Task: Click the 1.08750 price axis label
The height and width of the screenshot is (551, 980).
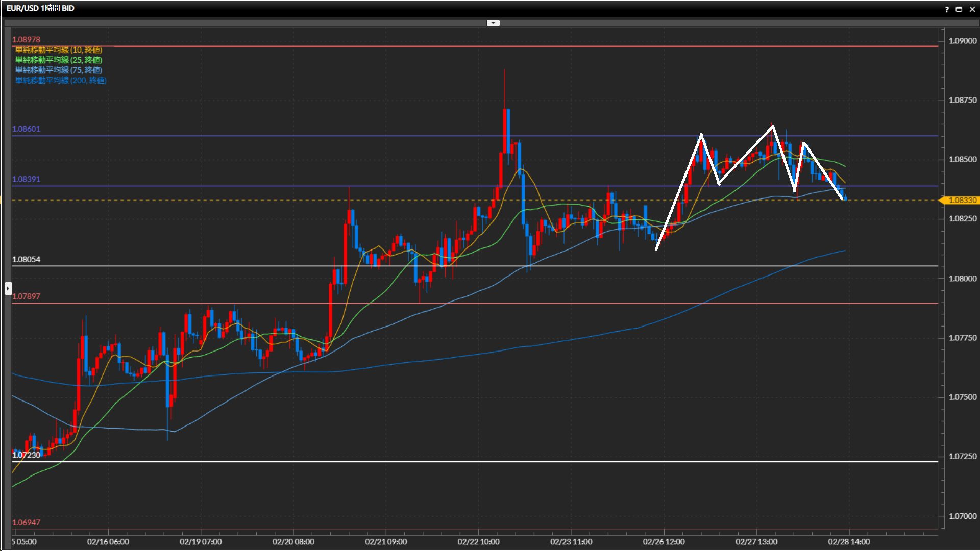Action: [x=962, y=100]
